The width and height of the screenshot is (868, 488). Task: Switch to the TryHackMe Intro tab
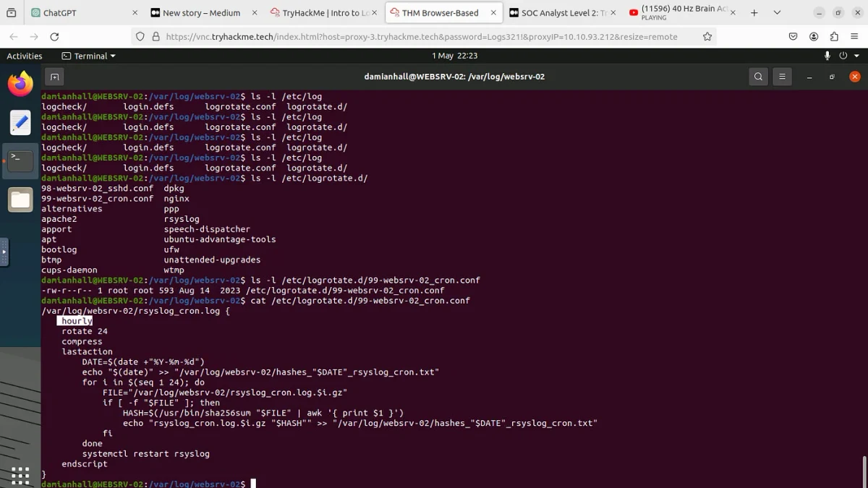coord(323,13)
